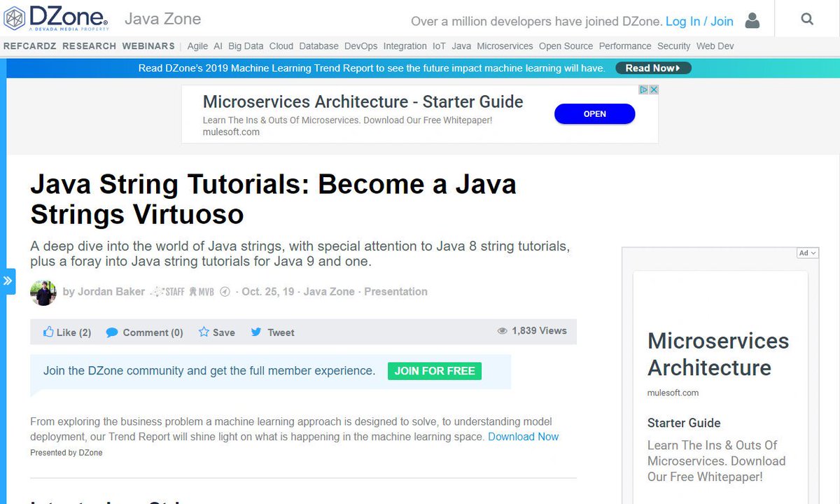This screenshot has width=840, height=504.
Task: Click the Like (2) label
Action: [73, 332]
